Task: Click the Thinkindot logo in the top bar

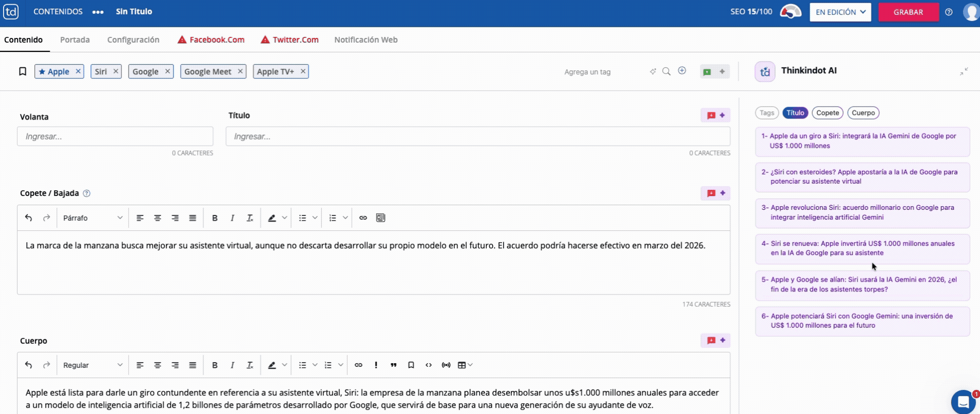Action: [11, 11]
